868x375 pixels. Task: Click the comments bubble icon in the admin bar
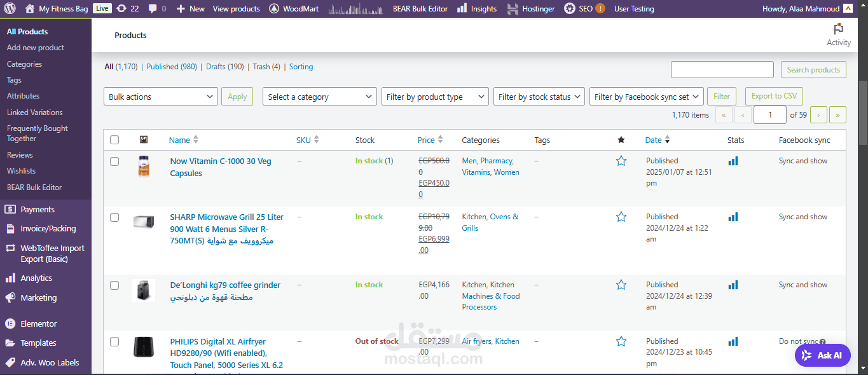(x=153, y=9)
